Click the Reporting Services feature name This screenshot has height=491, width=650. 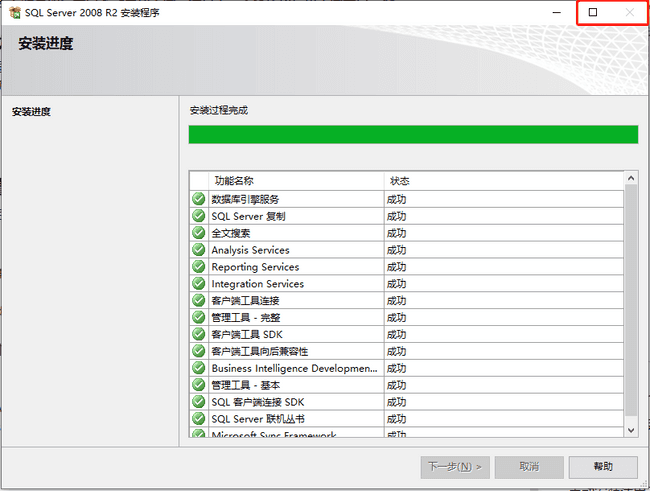tap(255, 267)
